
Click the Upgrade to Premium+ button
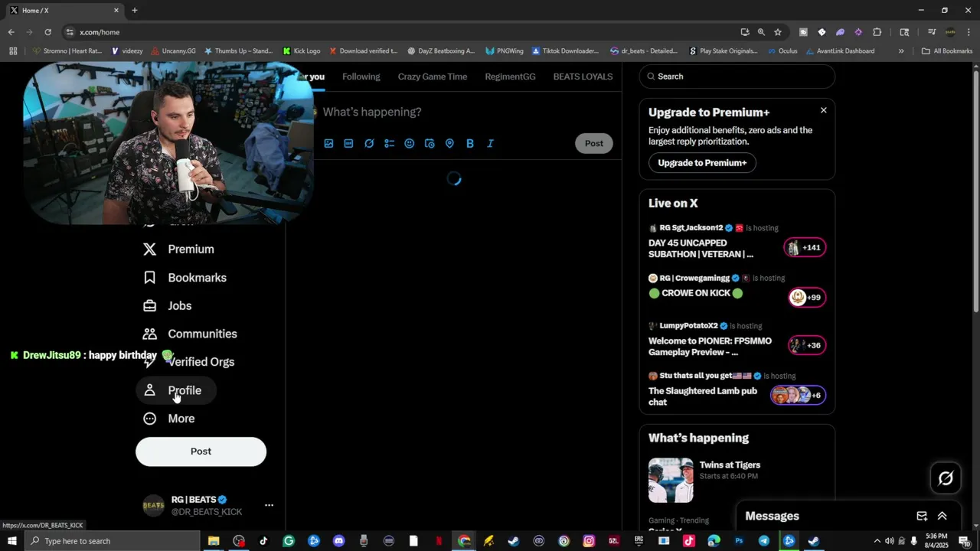(x=702, y=163)
